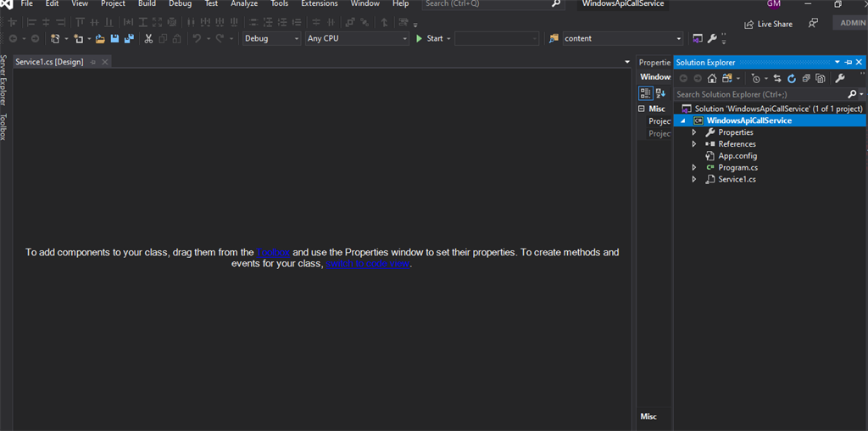Click the Open File folder icon

[x=100, y=38]
